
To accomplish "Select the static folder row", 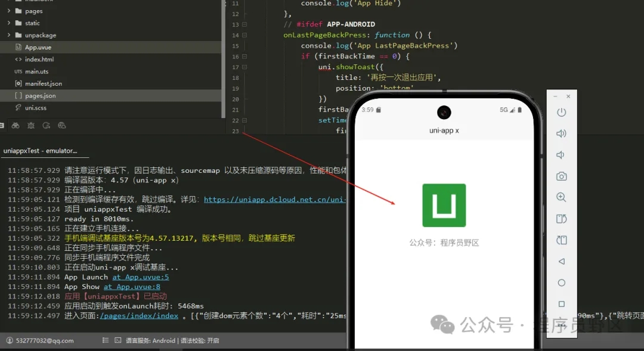I will tap(111, 23).
